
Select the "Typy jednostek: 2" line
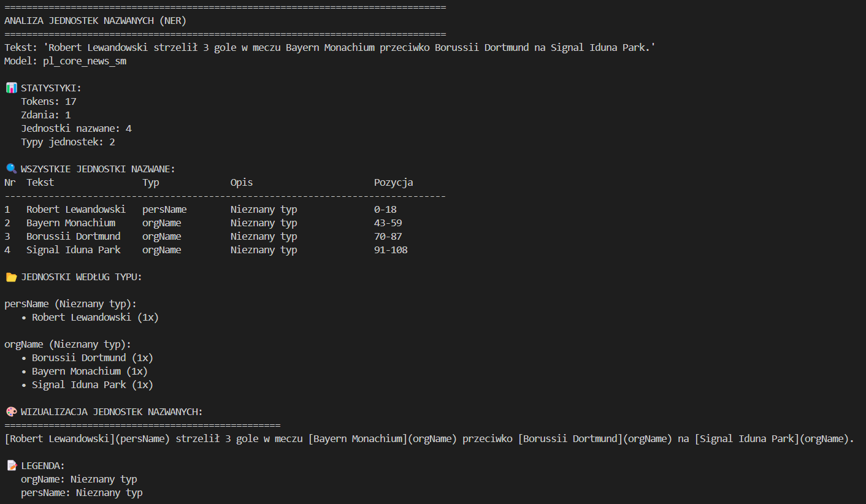(68, 142)
